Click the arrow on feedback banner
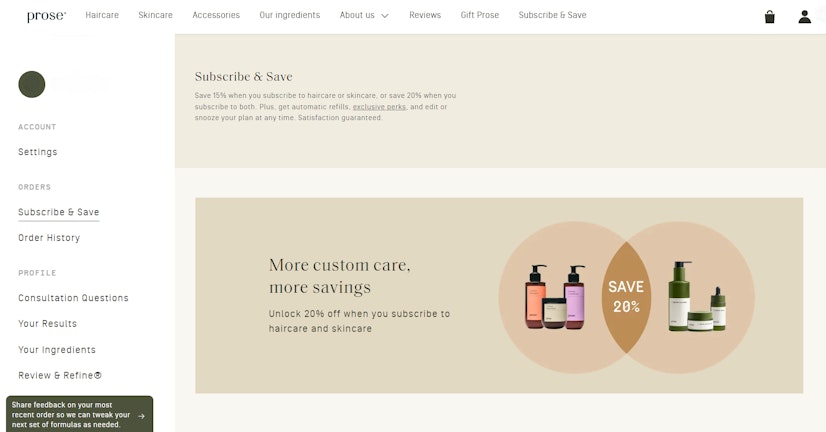The height and width of the screenshot is (432, 826). [x=141, y=416]
